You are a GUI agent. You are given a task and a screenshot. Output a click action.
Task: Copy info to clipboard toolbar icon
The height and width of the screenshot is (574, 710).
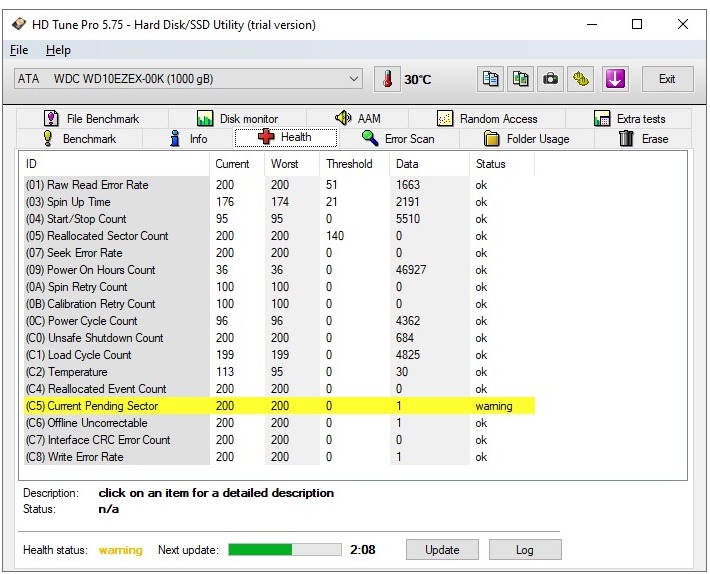(490, 79)
